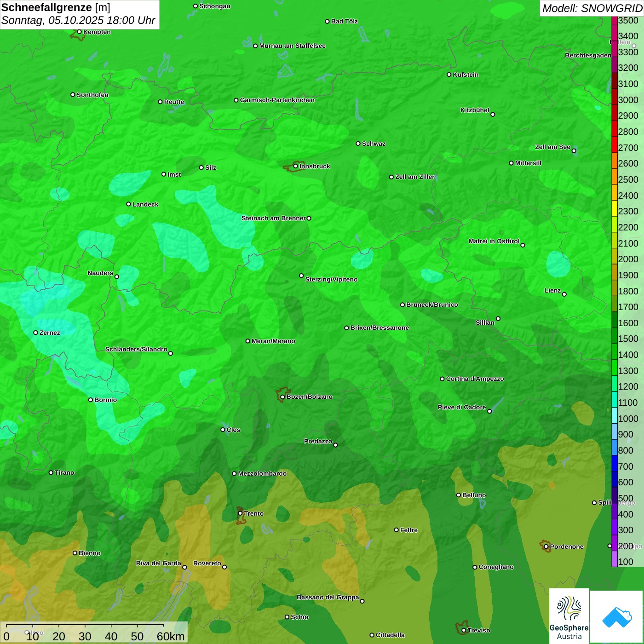Click the Tirano label
The width and height of the screenshot is (644, 644).
[x=64, y=472]
